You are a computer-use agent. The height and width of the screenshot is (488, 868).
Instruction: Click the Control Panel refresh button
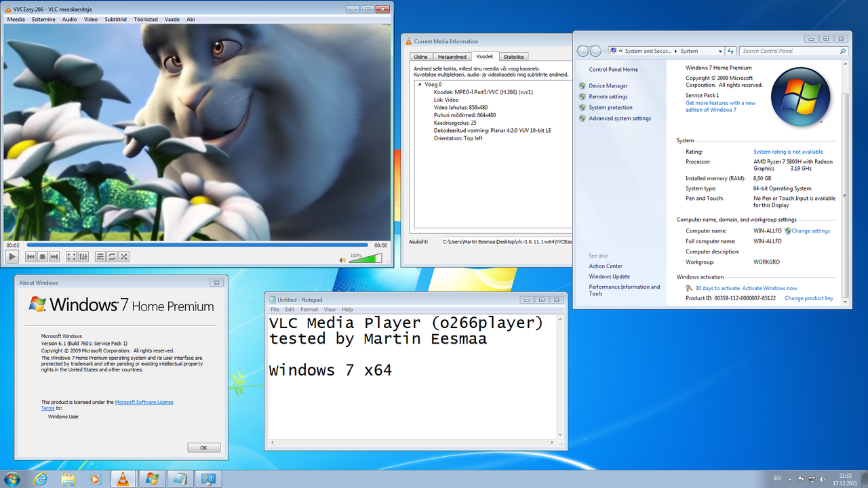(x=730, y=51)
